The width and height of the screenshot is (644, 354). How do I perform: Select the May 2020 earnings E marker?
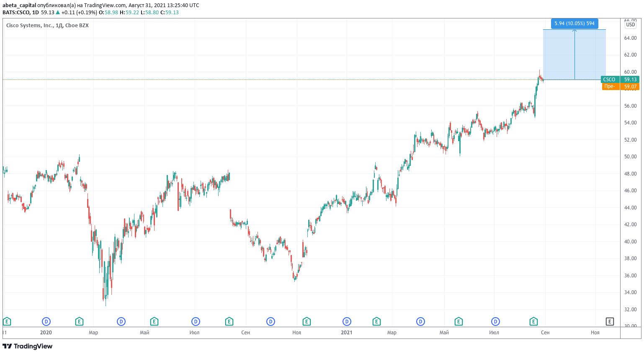click(x=154, y=321)
